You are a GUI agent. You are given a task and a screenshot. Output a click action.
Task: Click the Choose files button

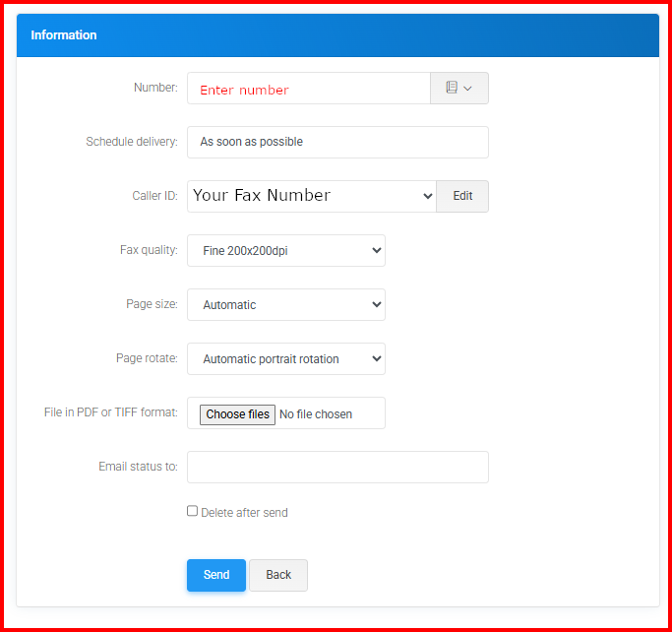tap(237, 414)
